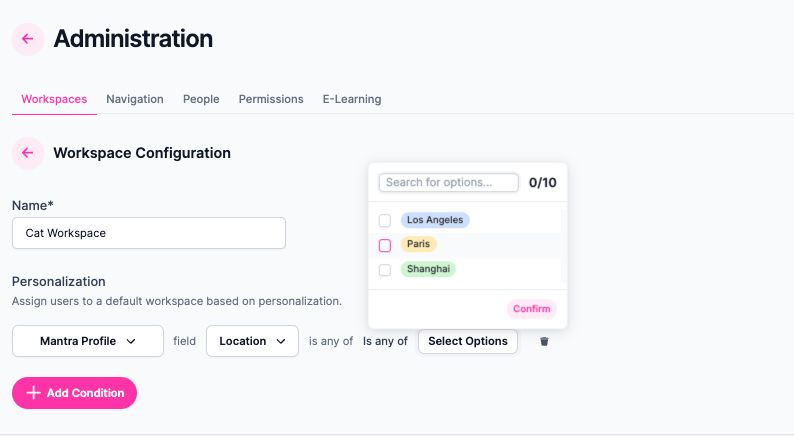Select the Workspaces tab
The height and width of the screenshot is (438, 794).
54,99
